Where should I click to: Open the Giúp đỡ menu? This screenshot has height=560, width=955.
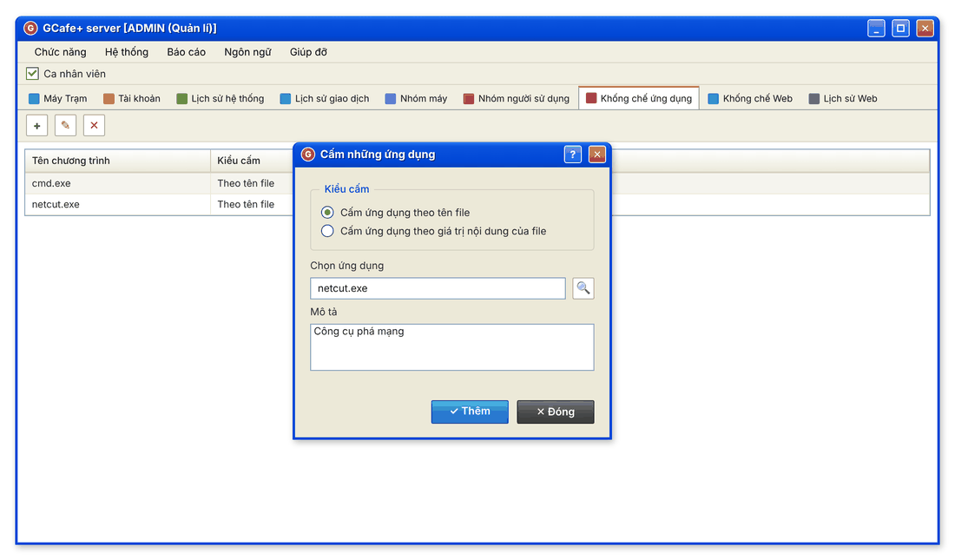coord(308,52)
